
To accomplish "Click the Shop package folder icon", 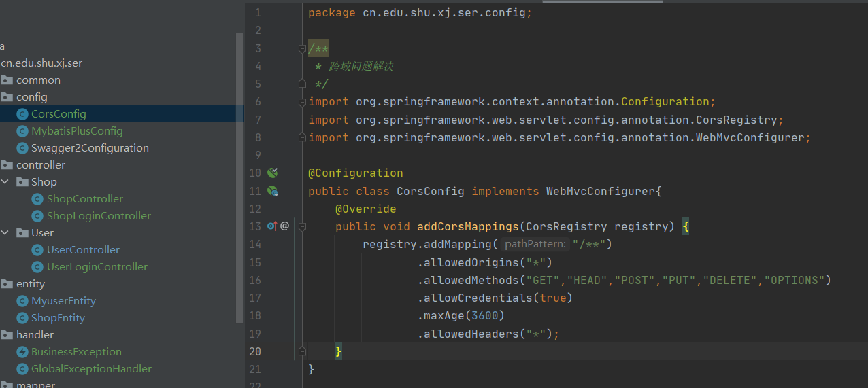I will (x=22, y=182).
